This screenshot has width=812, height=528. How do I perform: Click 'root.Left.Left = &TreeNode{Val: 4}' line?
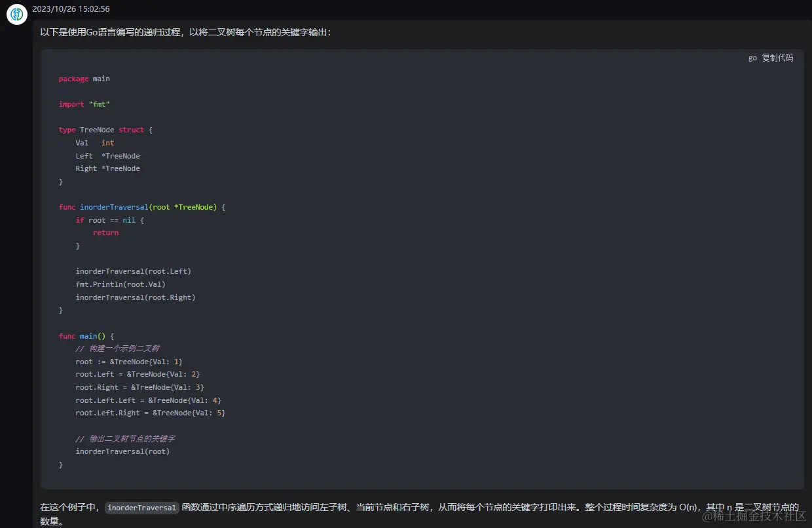pyautogui.click(x=149, y=400)
